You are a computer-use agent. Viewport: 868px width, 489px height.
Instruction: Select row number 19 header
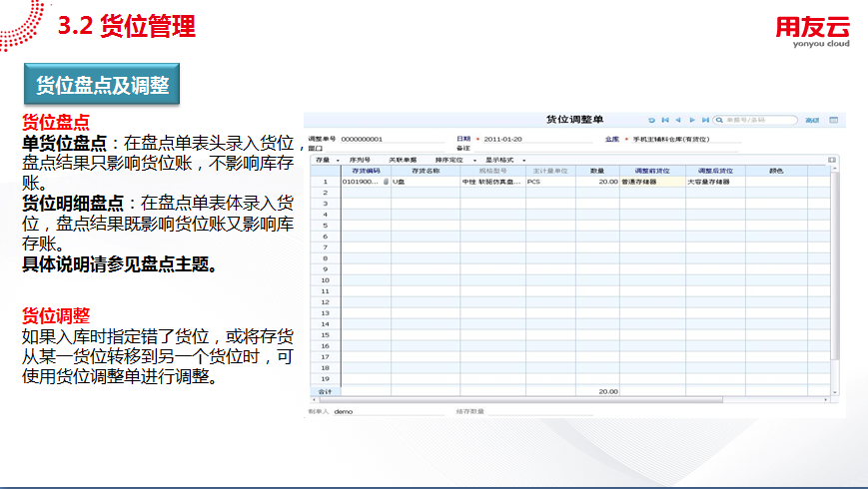[326, 379]
